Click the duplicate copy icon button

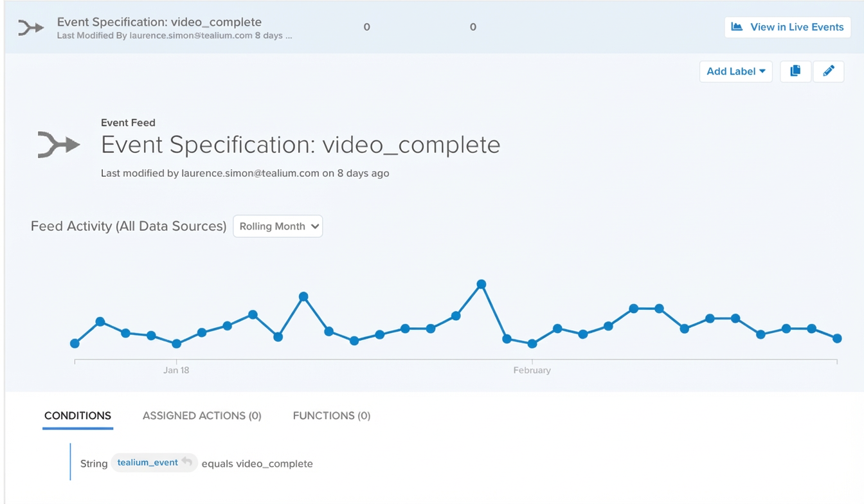pyautogui.click(x=795, y=71)
